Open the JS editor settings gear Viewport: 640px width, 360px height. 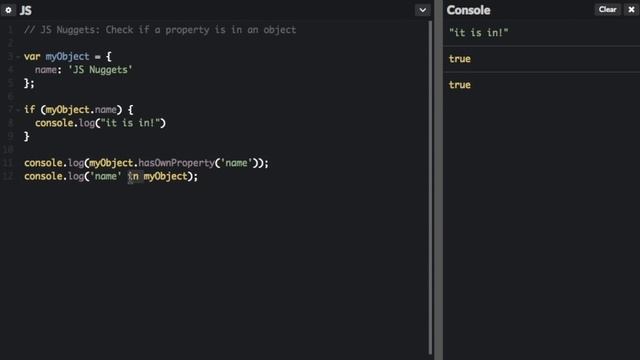[8, 10]
